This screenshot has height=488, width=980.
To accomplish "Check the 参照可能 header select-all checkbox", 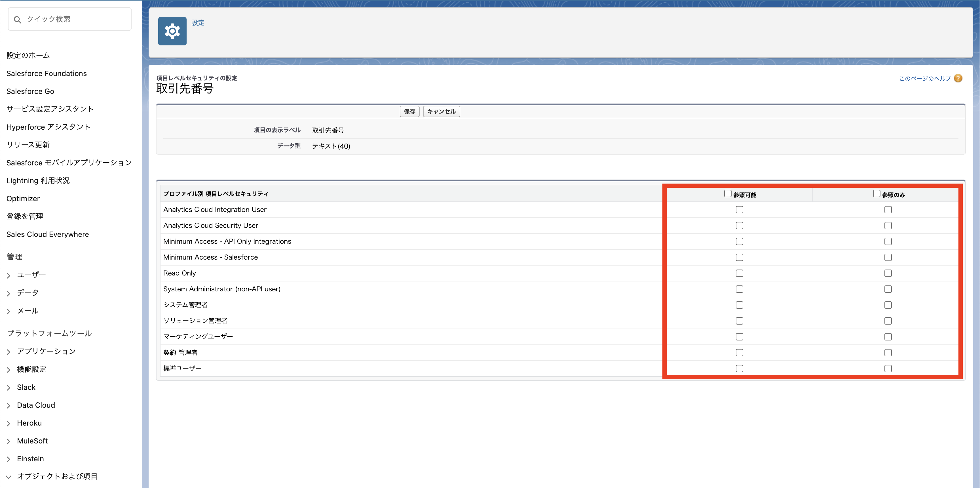I will tap(727, 193).
